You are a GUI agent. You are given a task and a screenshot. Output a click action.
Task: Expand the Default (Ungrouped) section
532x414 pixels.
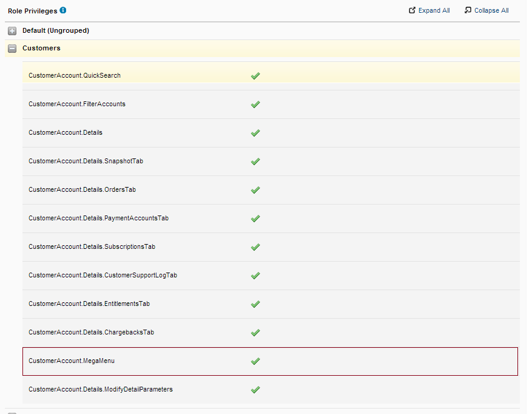[x=12, y=31]
